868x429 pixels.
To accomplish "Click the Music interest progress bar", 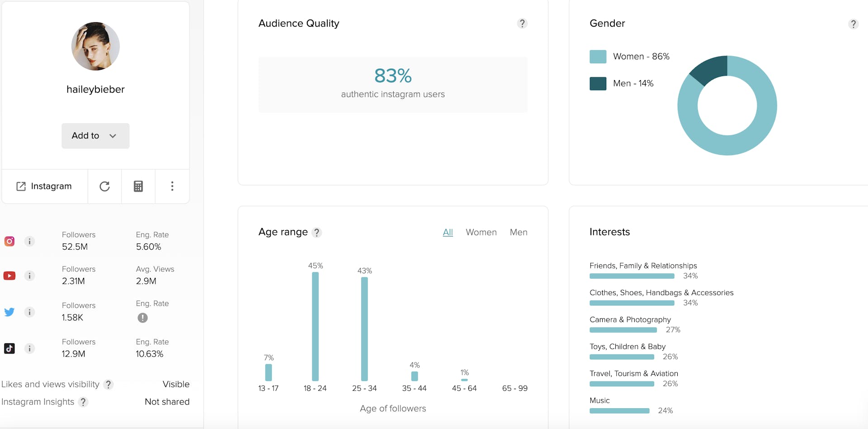I will click(619, 411).
